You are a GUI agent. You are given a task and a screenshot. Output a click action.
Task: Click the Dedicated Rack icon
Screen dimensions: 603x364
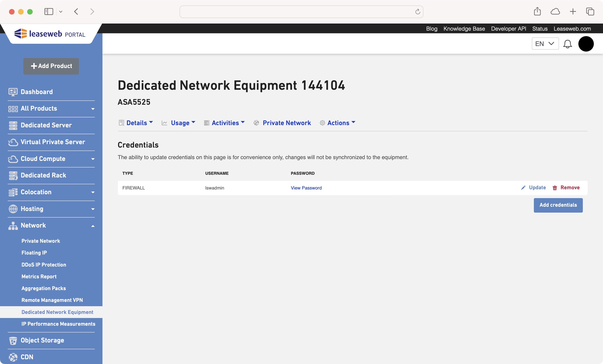13,176
